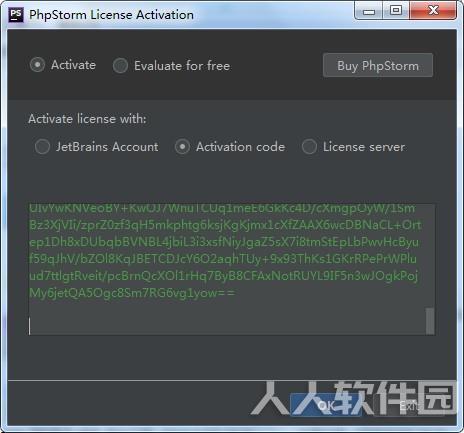Click the code line starting 'ud7ttlgtRveit'

pos(224,276)
